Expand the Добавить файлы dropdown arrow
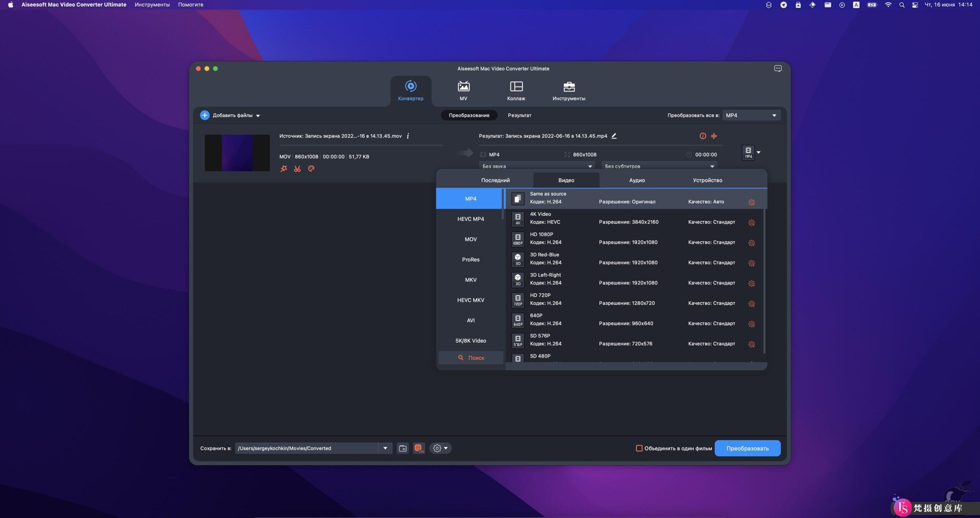980x518 pixels. click(258, 116)
